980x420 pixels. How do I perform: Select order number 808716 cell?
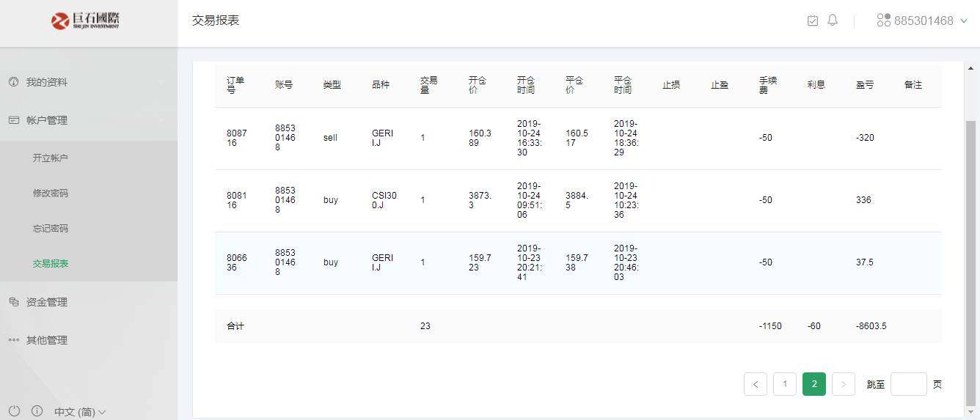(237, 138)
